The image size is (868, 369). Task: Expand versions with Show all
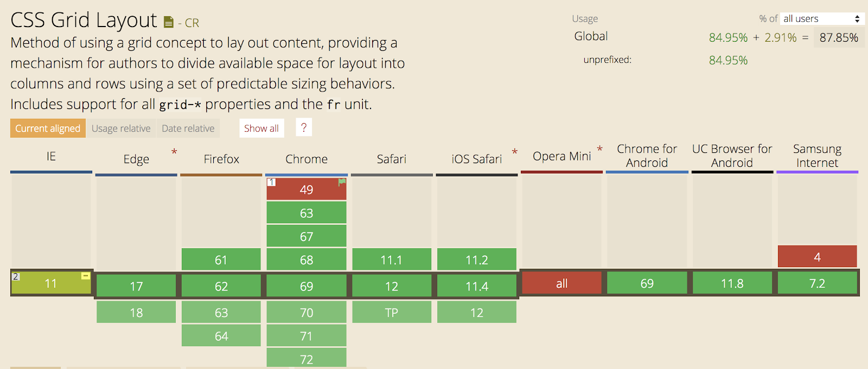[x=261, y=128]
